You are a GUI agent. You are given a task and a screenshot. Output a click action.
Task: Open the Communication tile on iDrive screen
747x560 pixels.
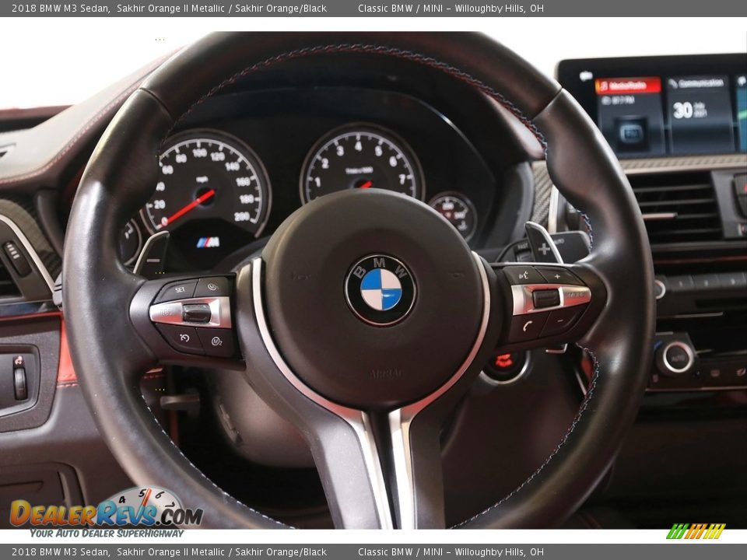click(700, 114)
